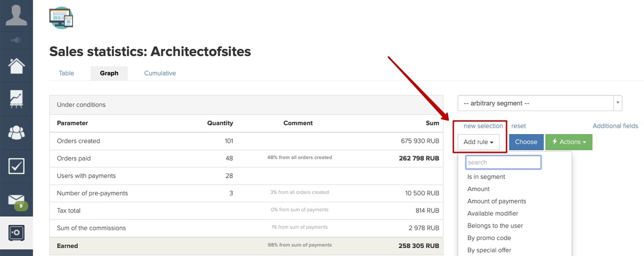The image size is (644, 256).
Task: Expand the arbitrary segment dropdown
Action: pos(540,103)
